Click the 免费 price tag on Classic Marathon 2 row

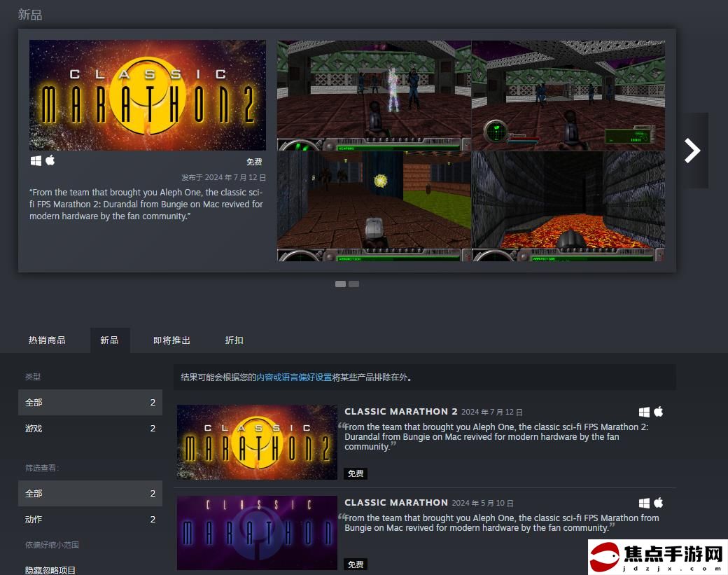pos(356,473)
